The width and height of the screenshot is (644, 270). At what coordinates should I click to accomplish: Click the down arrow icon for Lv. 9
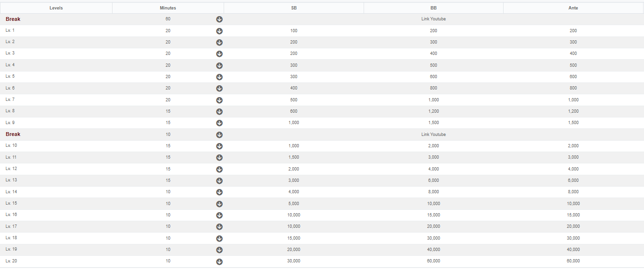(219, 123)
